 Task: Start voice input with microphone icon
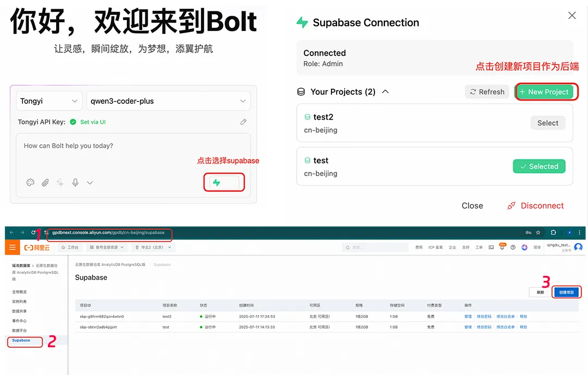point(75,183)
